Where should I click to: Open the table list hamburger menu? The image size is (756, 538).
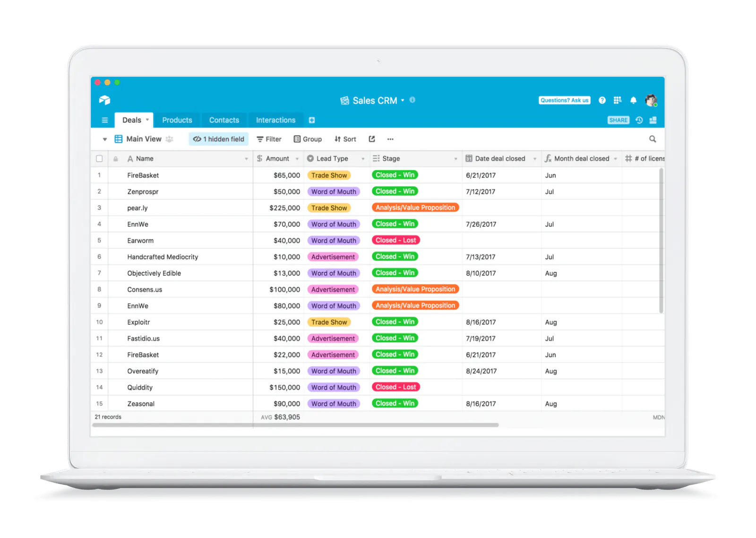[x=105, y=120]
